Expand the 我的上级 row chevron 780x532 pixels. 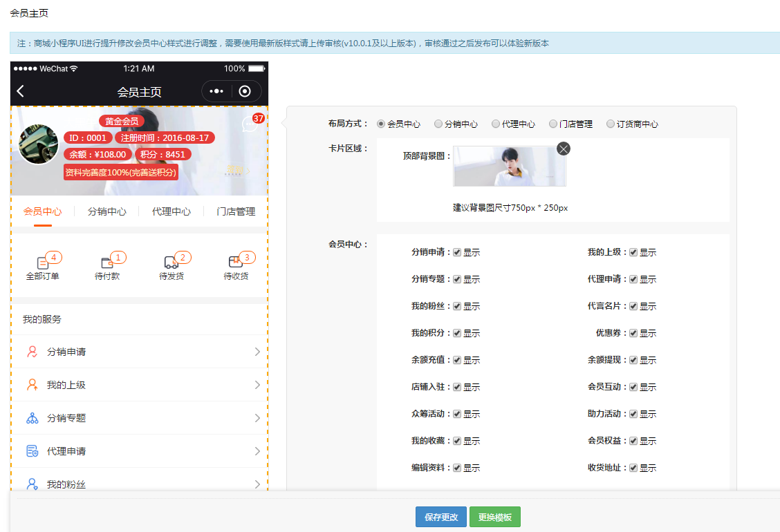(x=257, y=385)
